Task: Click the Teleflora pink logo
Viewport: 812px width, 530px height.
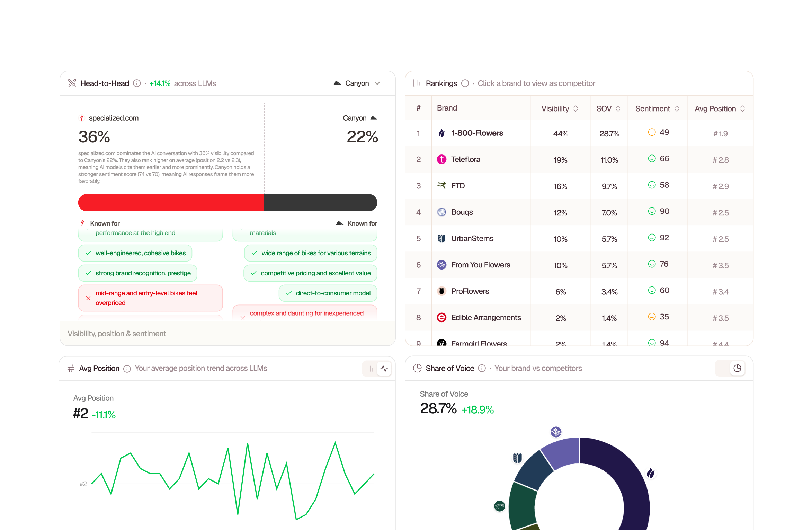Action: (x=441, y=159)
